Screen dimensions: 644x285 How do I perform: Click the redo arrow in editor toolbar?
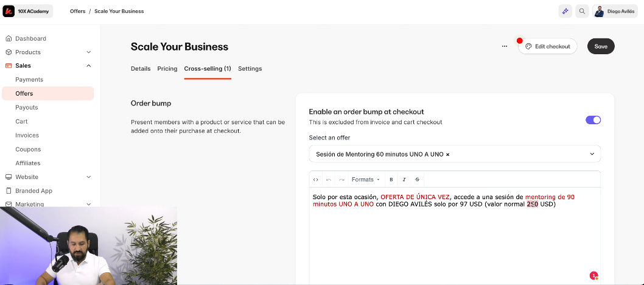[341, 180]
